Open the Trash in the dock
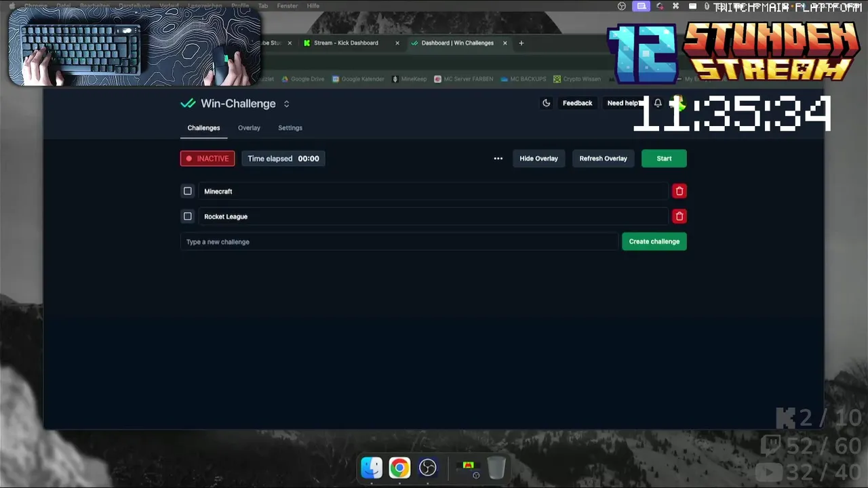 click(x=496, y=468)
